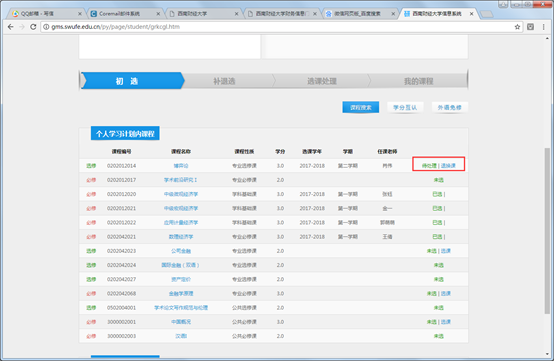Close the QQ邮箱 tab
Image resolution: width=554 pixels, height=361 pixels.
coord(80,14)
